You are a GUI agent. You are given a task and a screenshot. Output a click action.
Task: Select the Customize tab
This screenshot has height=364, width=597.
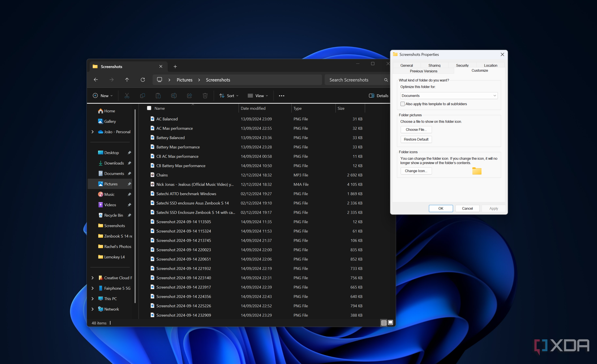point(479,71)
